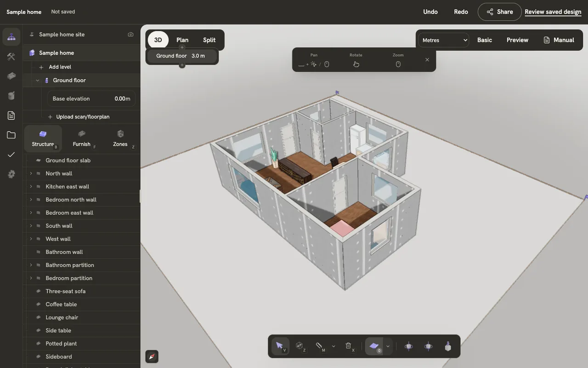Viewport: 588px width, 368px height.
Task: Select the purple slab tool in bottom toolbar
Action: (x=374, y=346)
